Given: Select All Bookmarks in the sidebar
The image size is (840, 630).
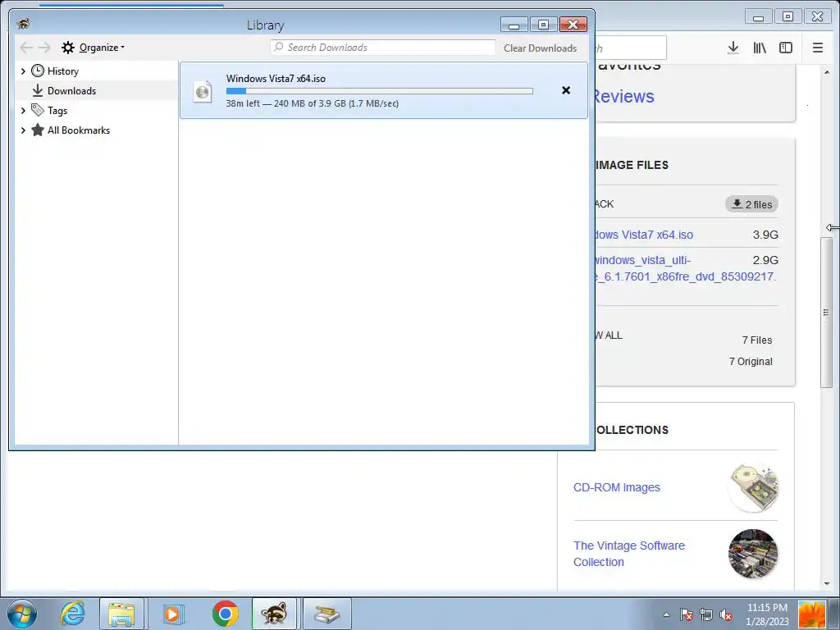Looking at the screenshot, I should (x=79, y=130).
